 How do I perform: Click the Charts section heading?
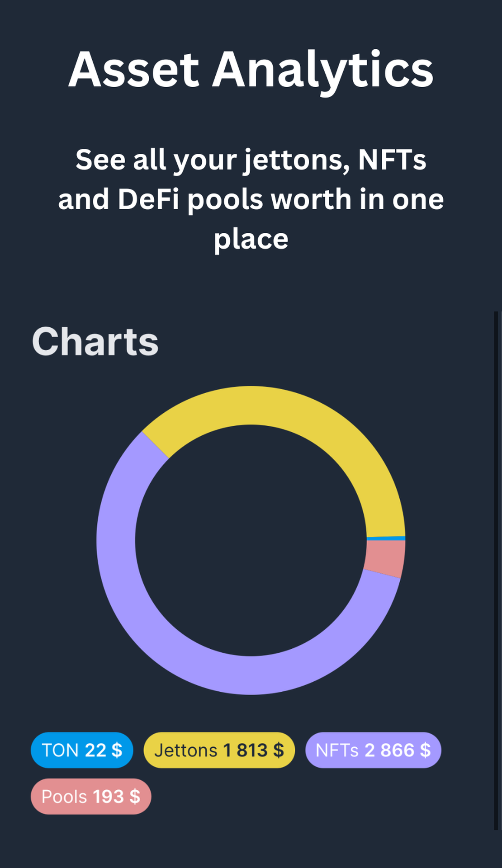[x=95, y=341]
